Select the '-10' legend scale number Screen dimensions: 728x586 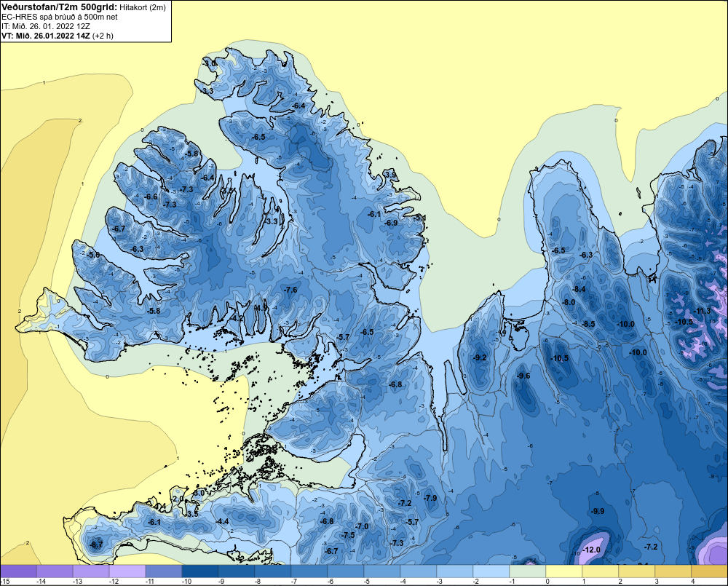[187, 582]
